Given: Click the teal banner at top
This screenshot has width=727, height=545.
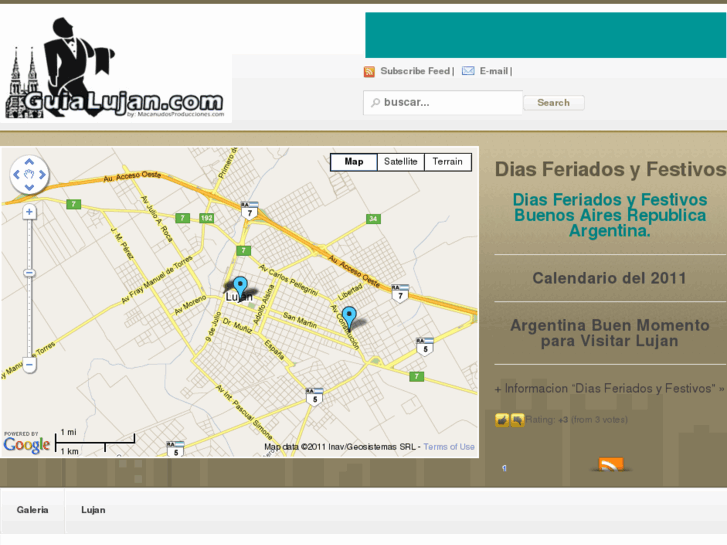Looking at the screenshot, I should pyautogui.click(x=545, y=35).
